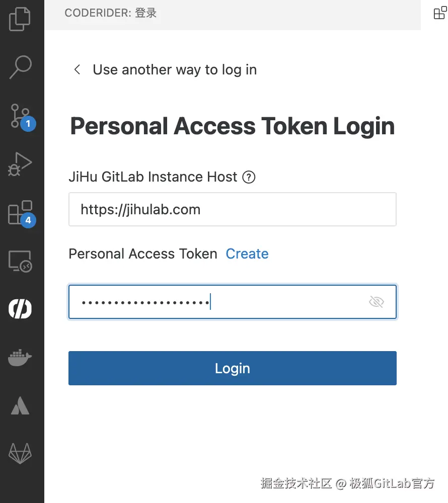Click inside the https://jihulab.com host field
This screenshot has width=448, height=503.
[232, 209]
